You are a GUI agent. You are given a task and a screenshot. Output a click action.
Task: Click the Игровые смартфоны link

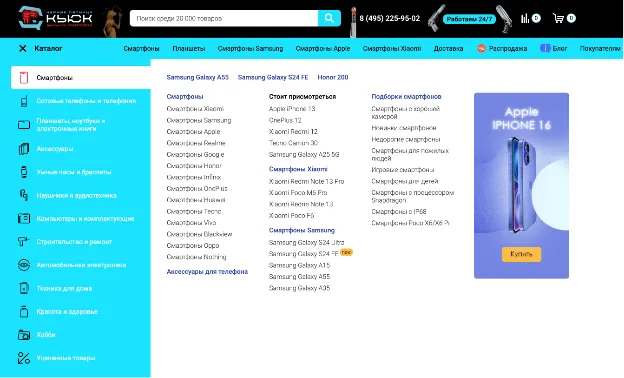click(x=403, y=170)
